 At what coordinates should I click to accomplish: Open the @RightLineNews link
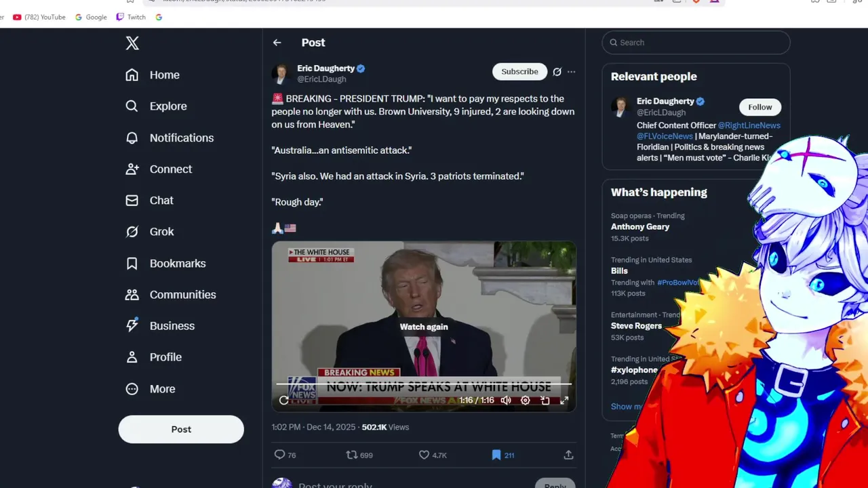749,125
